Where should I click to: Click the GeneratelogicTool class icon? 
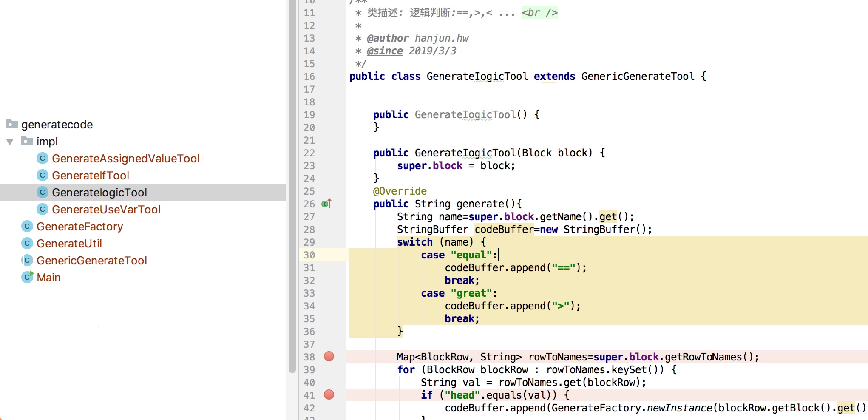click(x=42, y=192)
